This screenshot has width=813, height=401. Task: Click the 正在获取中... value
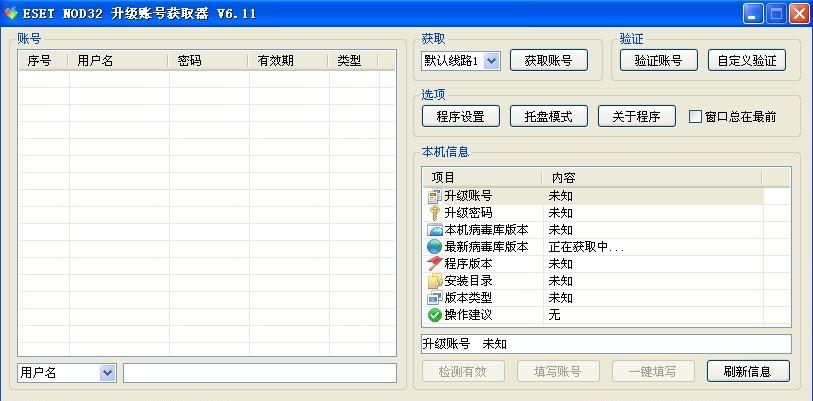point(586,247)
